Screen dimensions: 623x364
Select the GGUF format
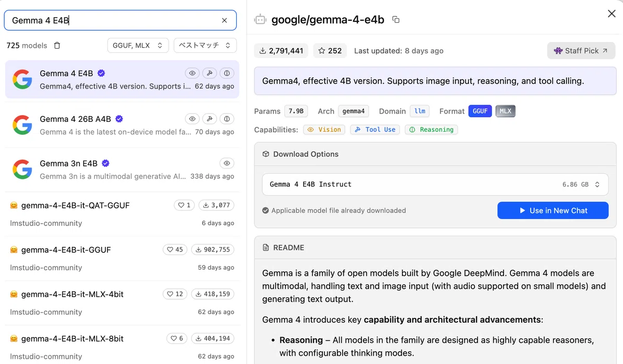click(x=480, y=111)
